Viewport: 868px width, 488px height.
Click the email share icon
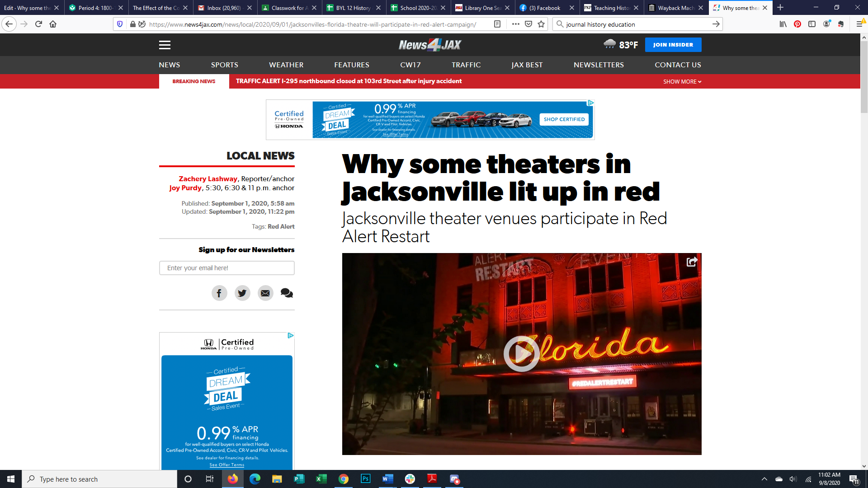[265, 293]
